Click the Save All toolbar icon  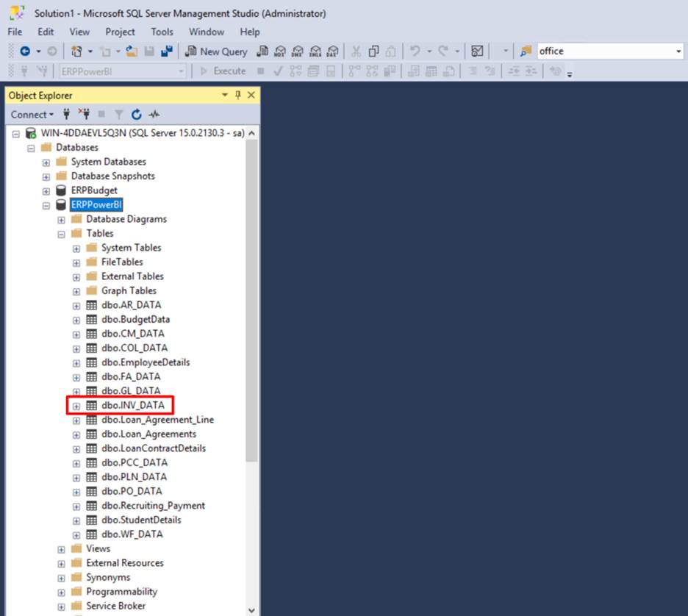tap(167, 51)
